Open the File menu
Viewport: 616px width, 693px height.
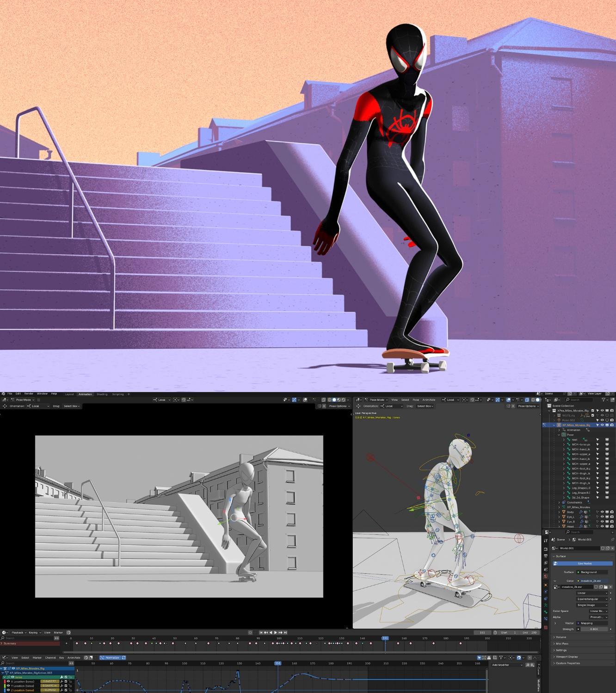[x=10, y=394]
